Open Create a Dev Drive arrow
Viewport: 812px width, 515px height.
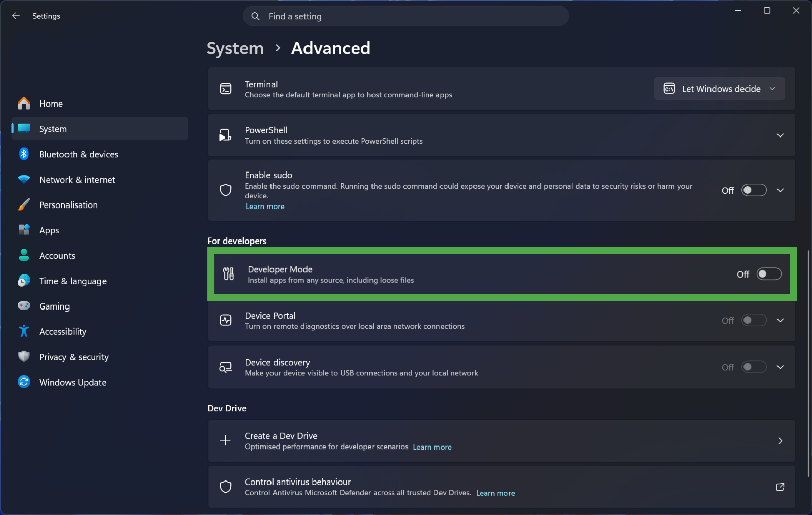780,441
